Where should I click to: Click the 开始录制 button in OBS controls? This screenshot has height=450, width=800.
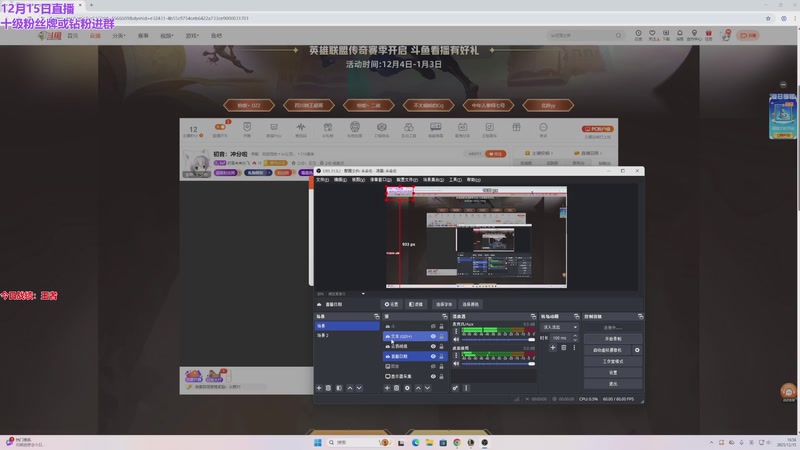click(613, 339)
